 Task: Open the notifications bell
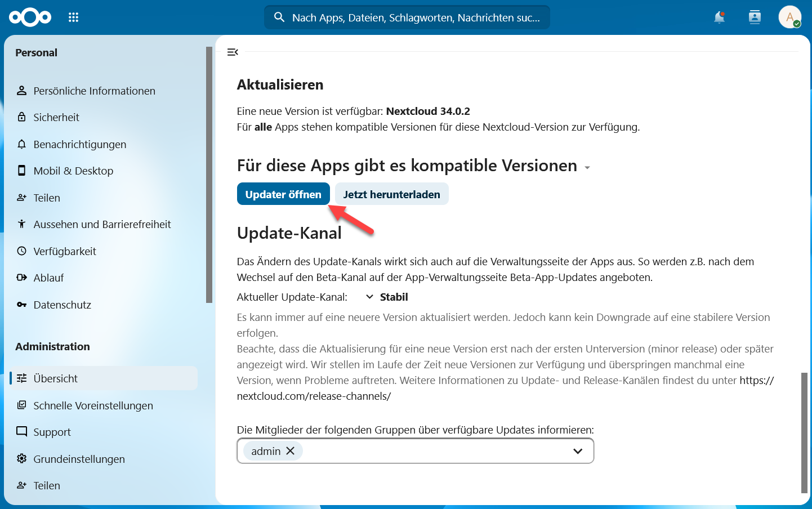(719, 17)
